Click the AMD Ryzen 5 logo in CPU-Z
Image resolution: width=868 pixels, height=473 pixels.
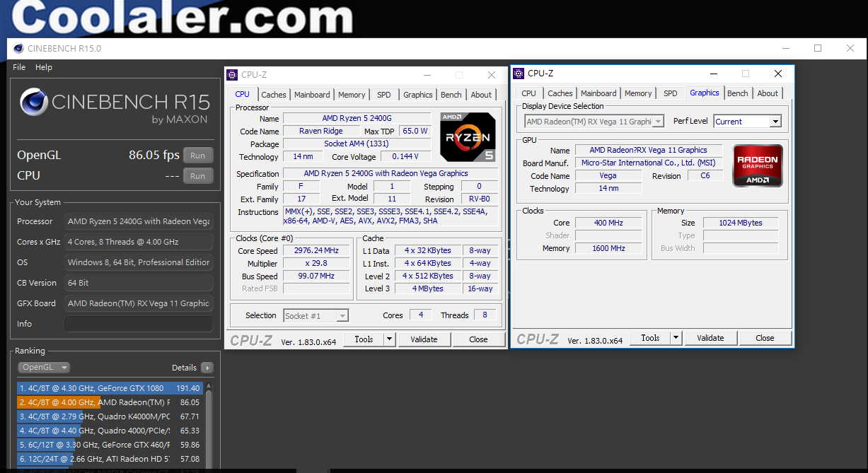(468, 137)
